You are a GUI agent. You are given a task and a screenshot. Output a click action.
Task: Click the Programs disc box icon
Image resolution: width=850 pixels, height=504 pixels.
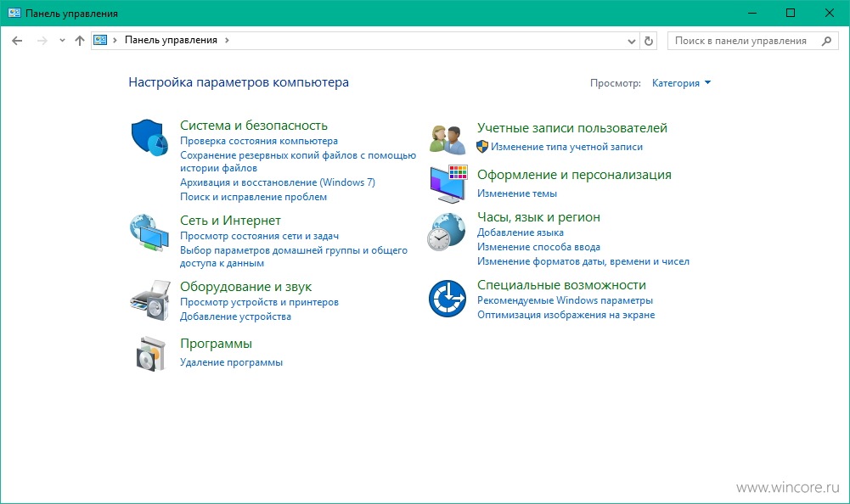[150, 354]
